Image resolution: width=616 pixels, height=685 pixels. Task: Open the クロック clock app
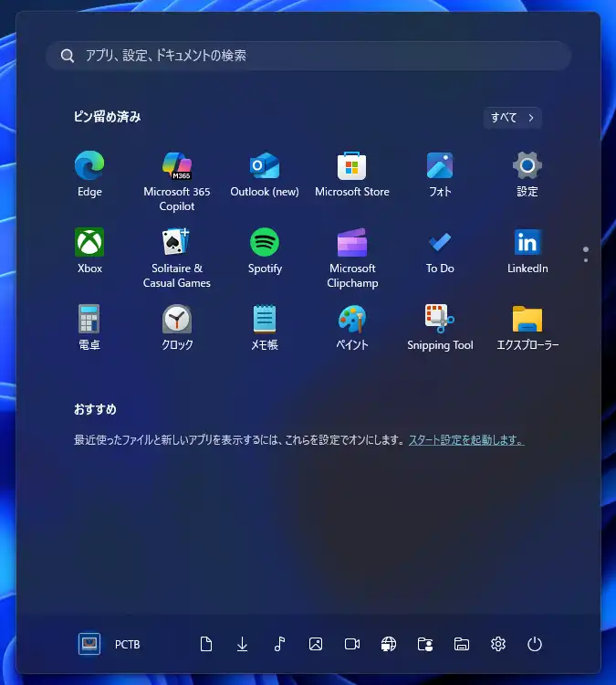(x=177, y=328)
